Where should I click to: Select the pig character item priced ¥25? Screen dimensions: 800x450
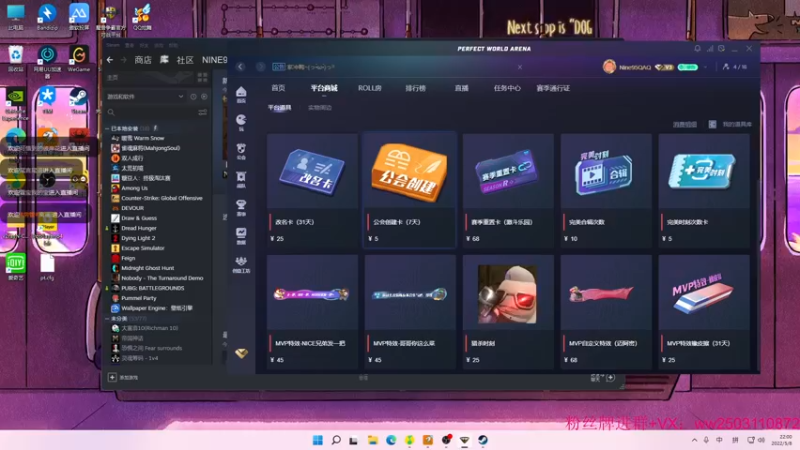click(x=508, y=311)
